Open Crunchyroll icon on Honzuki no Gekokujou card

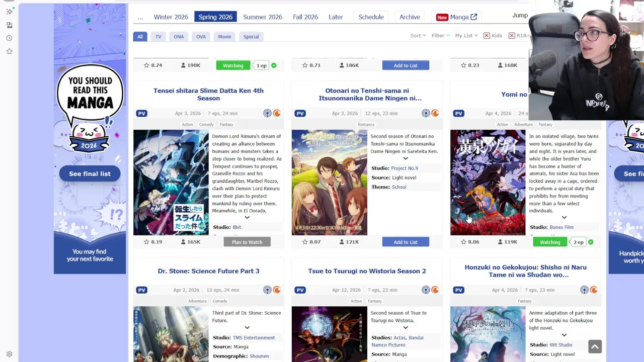click(594, 290)
